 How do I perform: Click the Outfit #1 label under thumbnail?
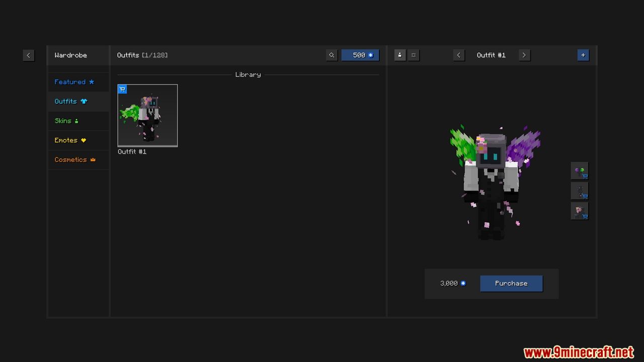point(132,152)
